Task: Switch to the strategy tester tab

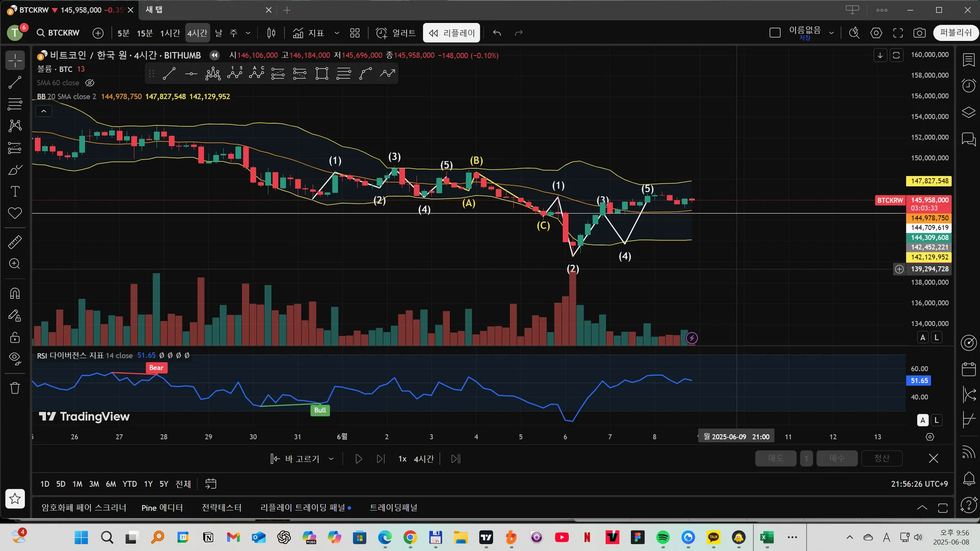Action: (x=222, y=508)
